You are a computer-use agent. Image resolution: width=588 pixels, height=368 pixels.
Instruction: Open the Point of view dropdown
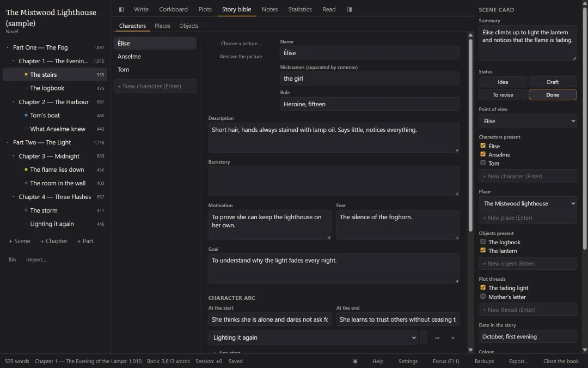(x=528, y=121)
